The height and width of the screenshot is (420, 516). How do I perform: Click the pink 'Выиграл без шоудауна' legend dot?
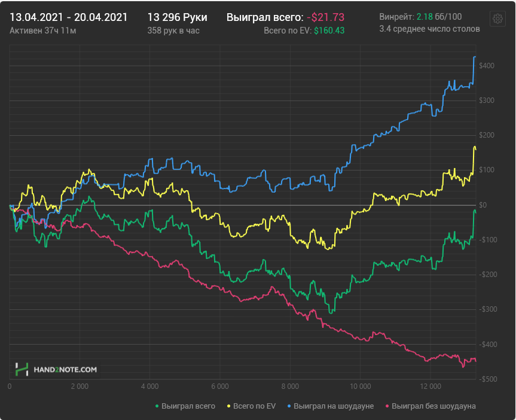click(x=387, y=406)
